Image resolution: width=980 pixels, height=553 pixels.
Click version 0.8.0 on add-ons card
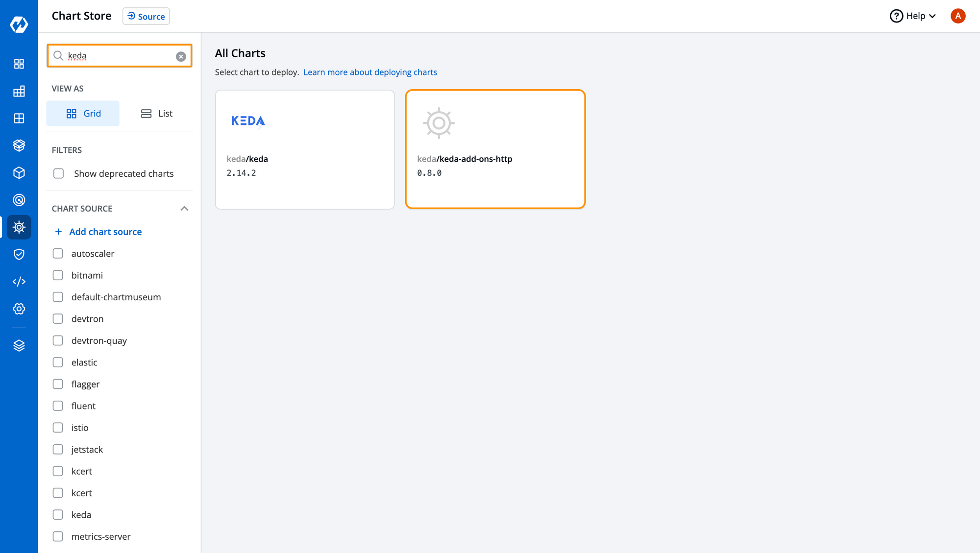click(x=429, y=173)
